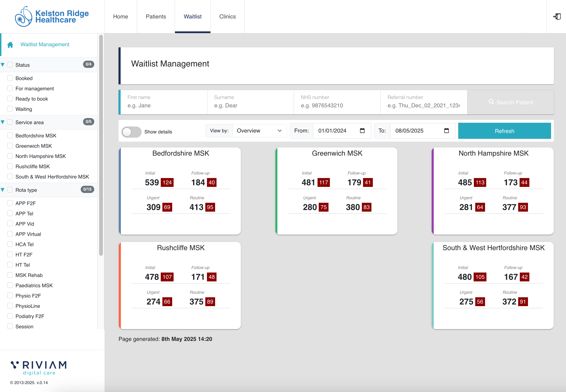Collapse the Rota type filter arrow
The height and width of the screenshot is (392, 566).
3,190
